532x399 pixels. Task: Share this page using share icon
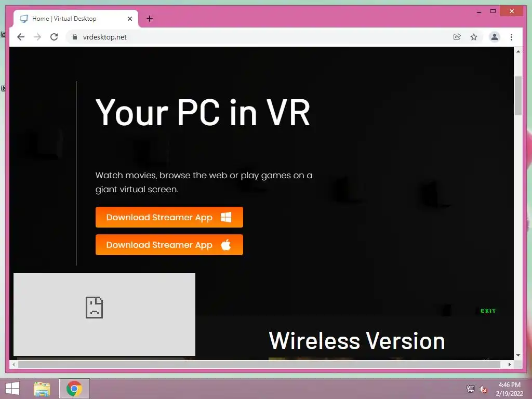(457, 37)
